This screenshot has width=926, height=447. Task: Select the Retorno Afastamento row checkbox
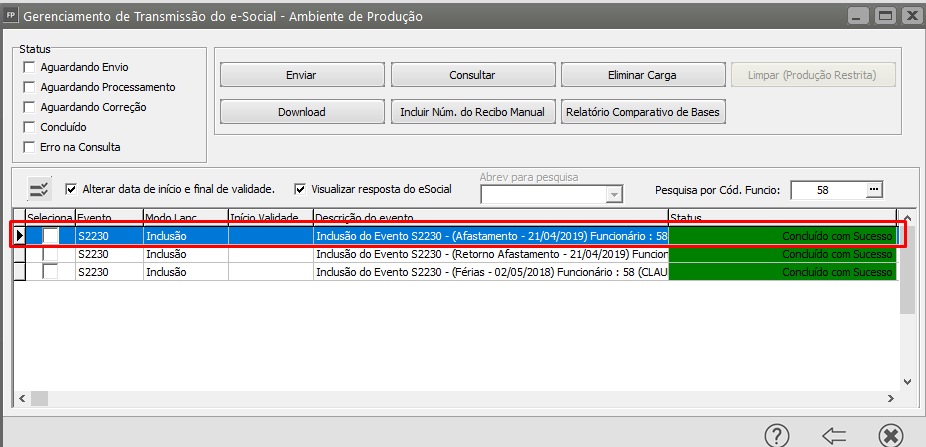[51, 254]
